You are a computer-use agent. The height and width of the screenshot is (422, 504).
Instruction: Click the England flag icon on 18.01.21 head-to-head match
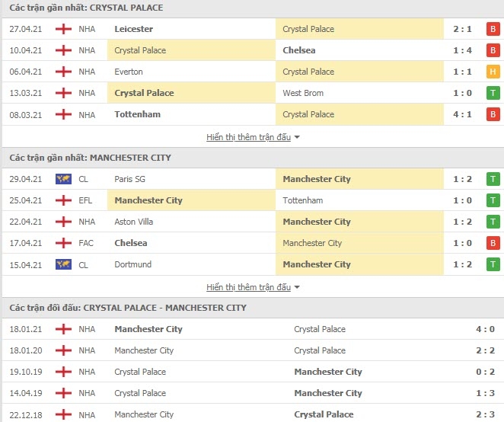coord(63,329)
